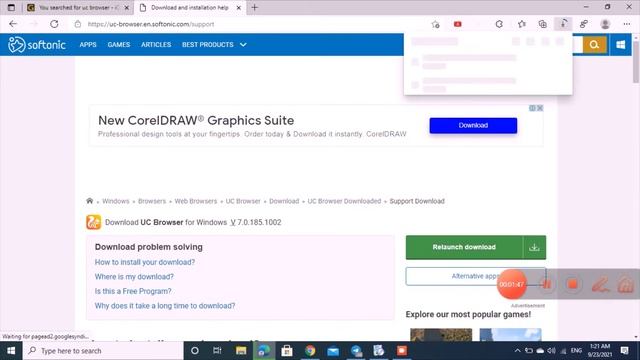
Task: Add this page to favorites star icon
Action: pyautogui.click(x=436, y=24)
